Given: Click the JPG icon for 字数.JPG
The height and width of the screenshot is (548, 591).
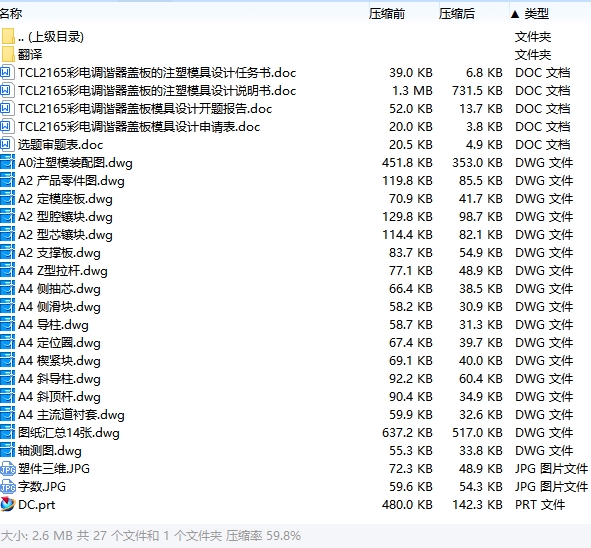Looking at the screenshot, I should [8, 487].
